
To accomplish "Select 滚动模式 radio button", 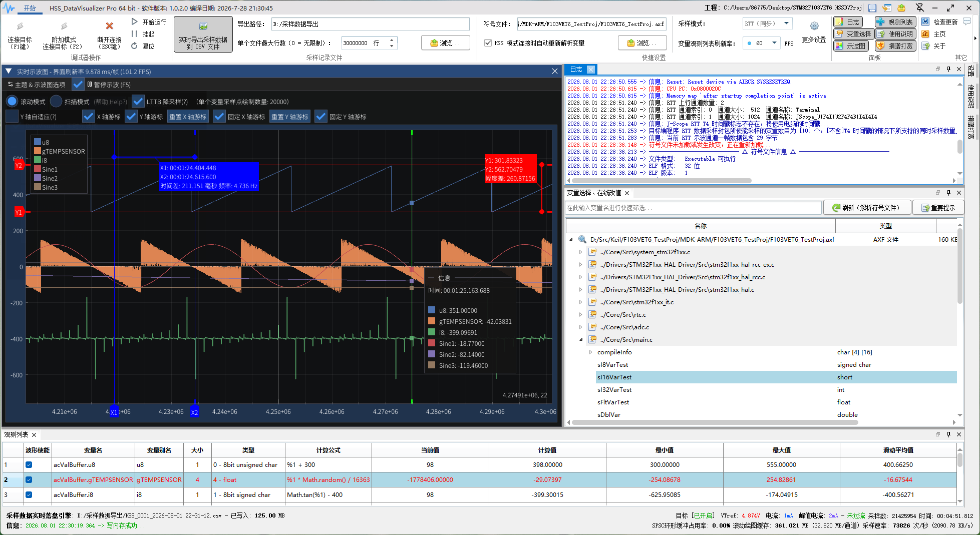I will click(12, 101).
